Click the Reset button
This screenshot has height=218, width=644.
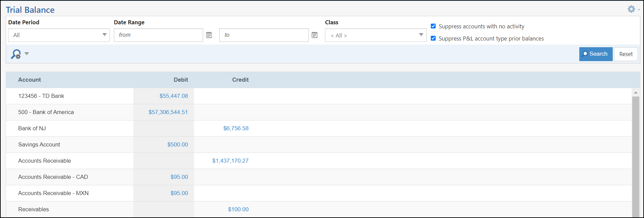[626, 54]
